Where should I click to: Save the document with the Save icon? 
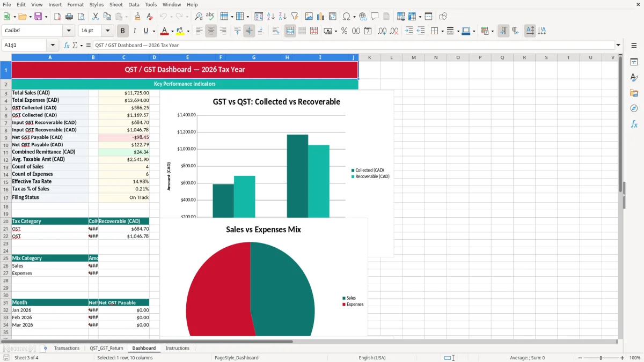point(38,17)
